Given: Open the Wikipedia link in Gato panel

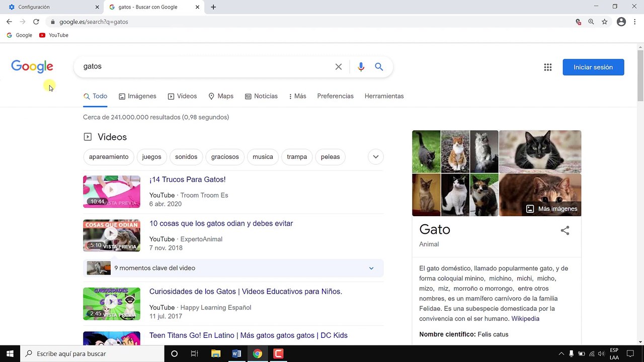Looking at the screenshot, I should tap(525, 319).
